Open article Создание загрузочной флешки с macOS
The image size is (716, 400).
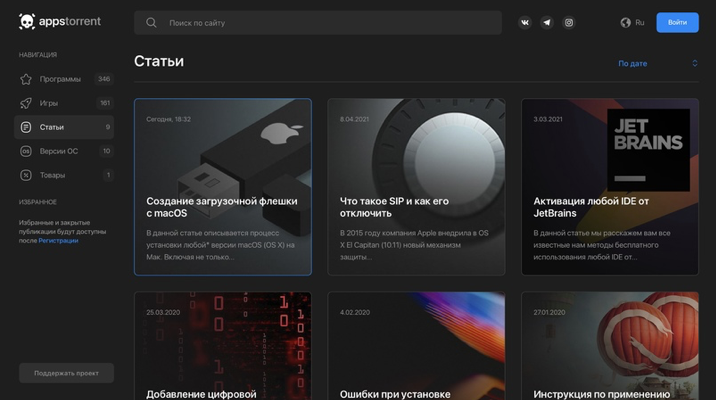223,187
